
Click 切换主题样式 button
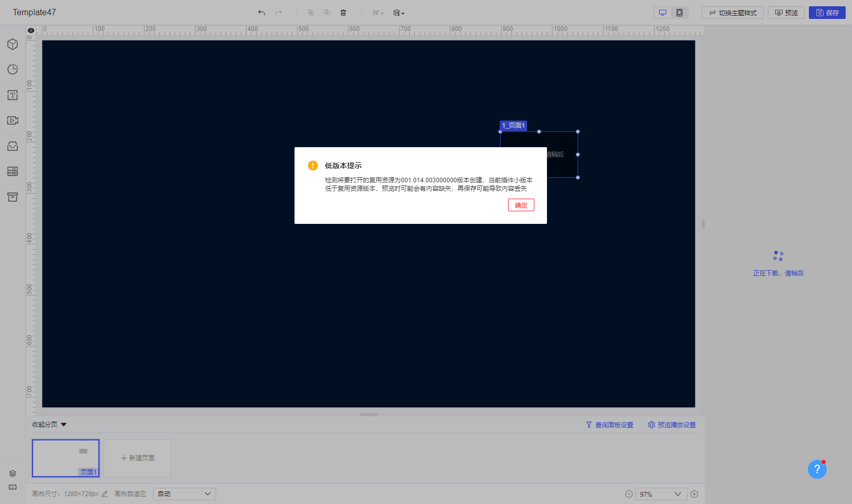coord(733,13)
